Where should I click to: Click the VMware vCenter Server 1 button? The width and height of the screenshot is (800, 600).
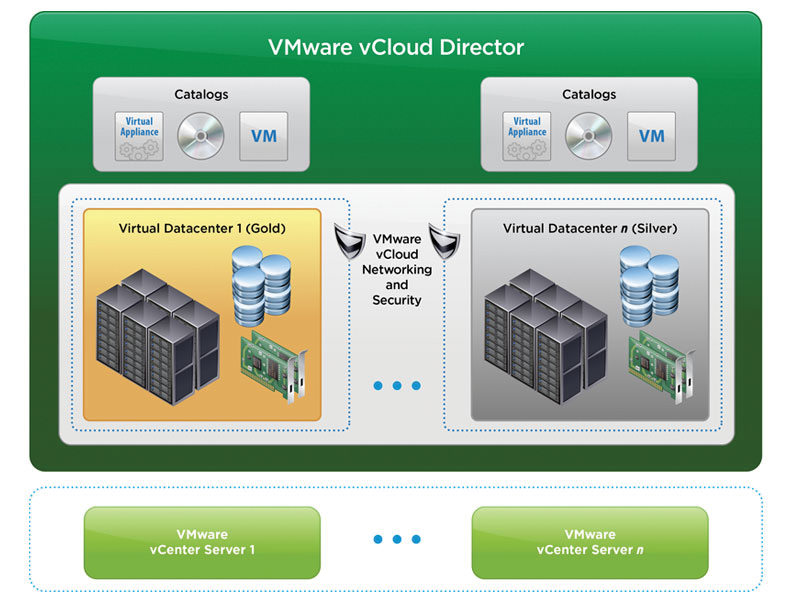pos(202,542)
